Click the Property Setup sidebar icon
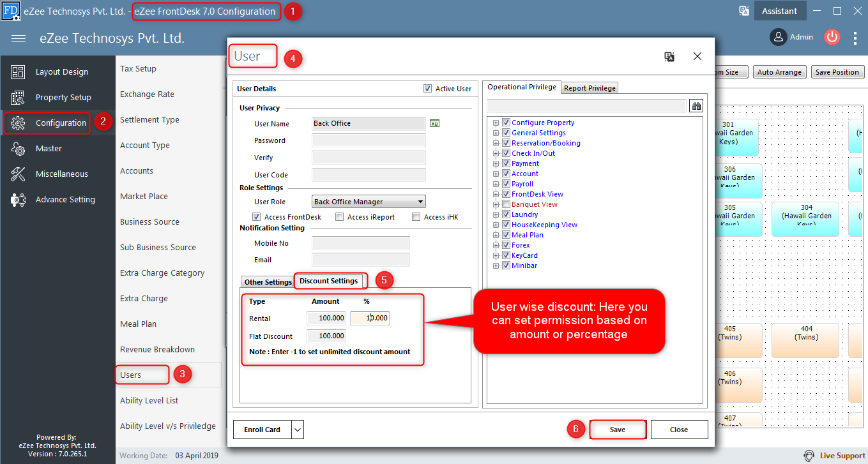Viewport: 868px width, 464px height. [x=18, y=98]
